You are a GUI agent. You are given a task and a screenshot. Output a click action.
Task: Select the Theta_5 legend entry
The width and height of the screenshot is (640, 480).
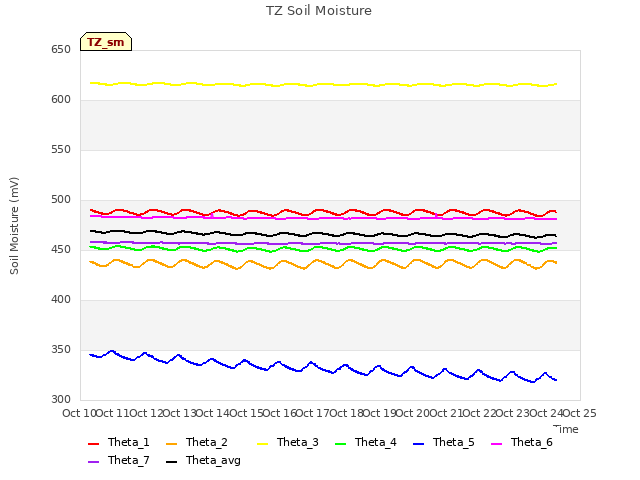(x=444, y=442)
